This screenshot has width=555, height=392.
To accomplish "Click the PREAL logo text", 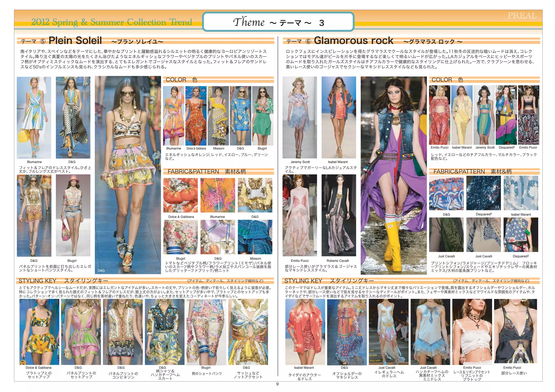I will pos(522,16).
